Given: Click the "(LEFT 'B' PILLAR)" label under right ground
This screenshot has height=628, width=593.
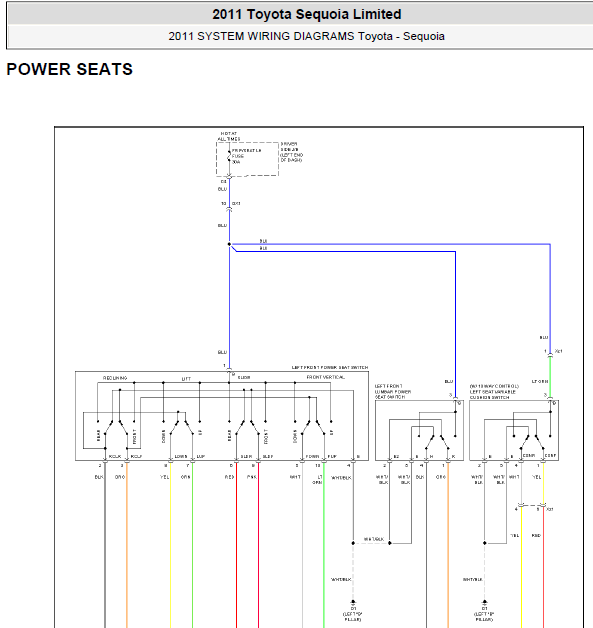Looking at the screenshot, I should point(484,616).
